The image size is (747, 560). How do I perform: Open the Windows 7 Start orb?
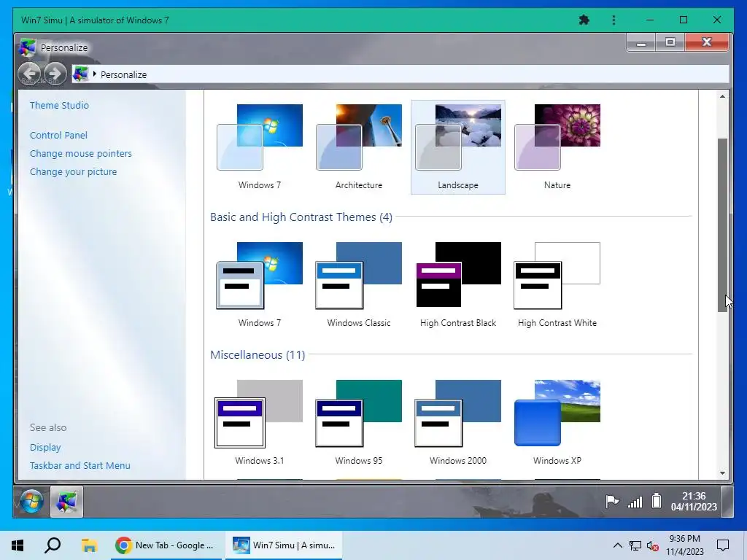[x=32, y=502]
